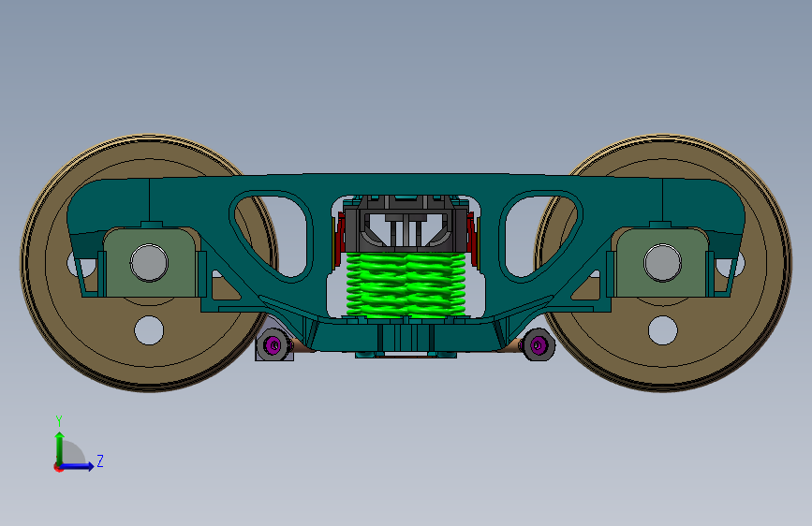This screenshot has height=526, width=812.
Task: Pick the right purple brake bolt
Action: pyautogui.click(x=538, y=344)
